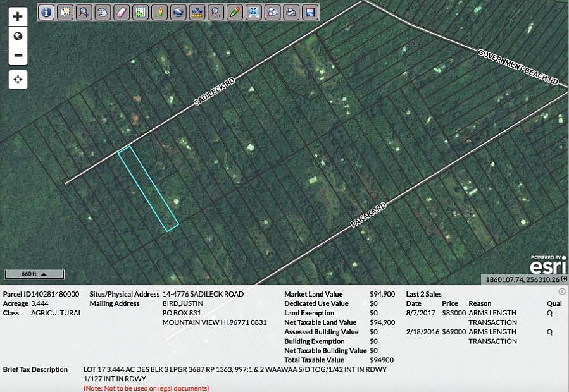Close the parcel info panel
569x392 pixels.
562,291
